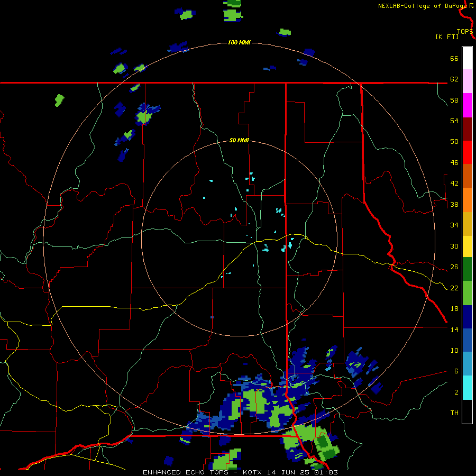Click the dark green 30K ft legend swatch
This screenshot has width=476, height=476.
point(467,269)
